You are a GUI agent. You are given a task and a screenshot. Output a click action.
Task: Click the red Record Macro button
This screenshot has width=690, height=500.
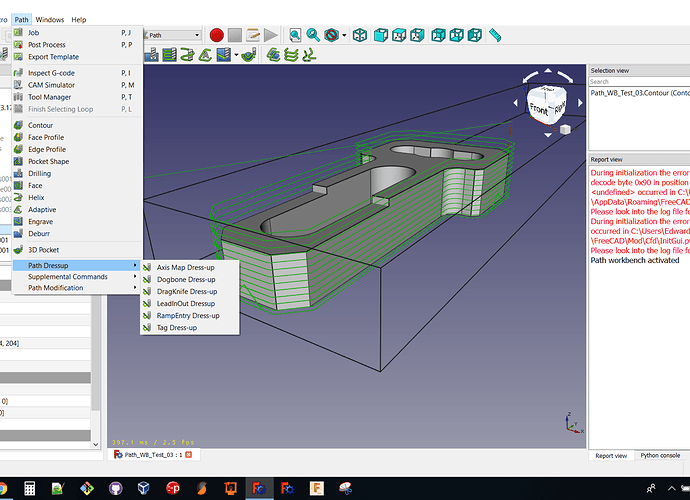[217, 35]
